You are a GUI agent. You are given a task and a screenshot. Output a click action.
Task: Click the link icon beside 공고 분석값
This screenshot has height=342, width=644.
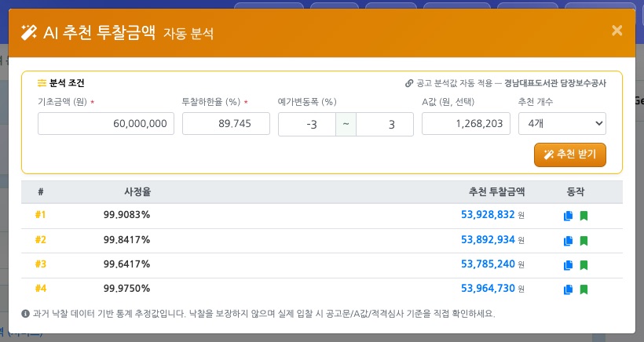(409, 83)
